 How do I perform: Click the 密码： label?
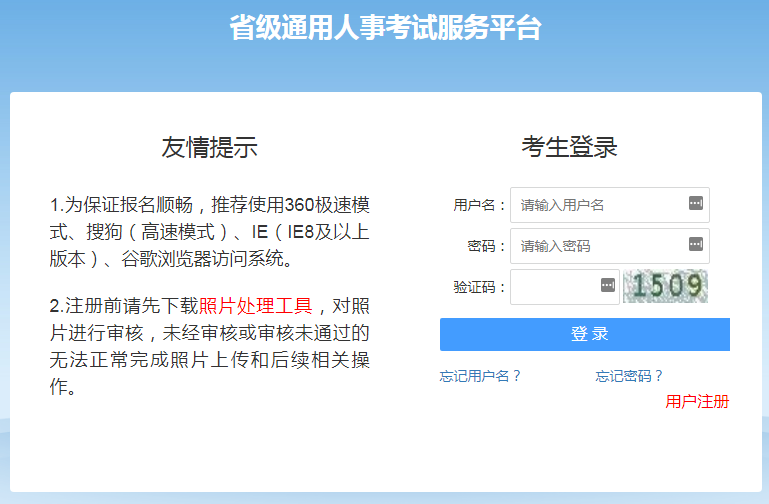pyautogui.click(x=487, y=246)
